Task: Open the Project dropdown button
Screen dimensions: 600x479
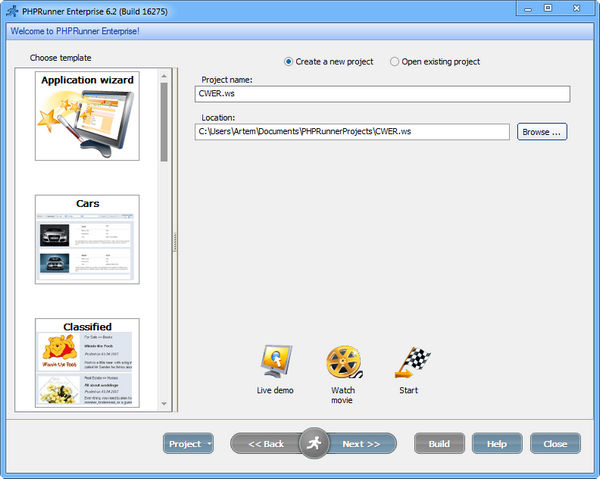Action: coord(188,444)
